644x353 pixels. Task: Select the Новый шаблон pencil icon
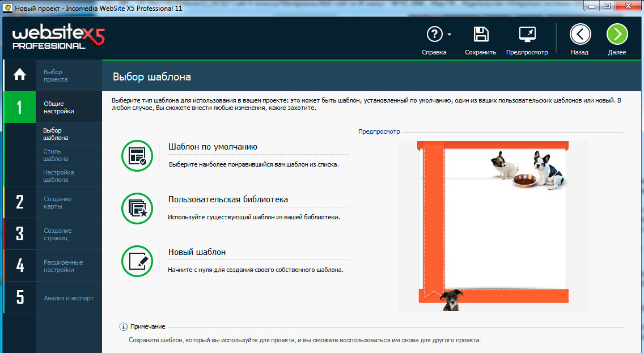(137, 261)
